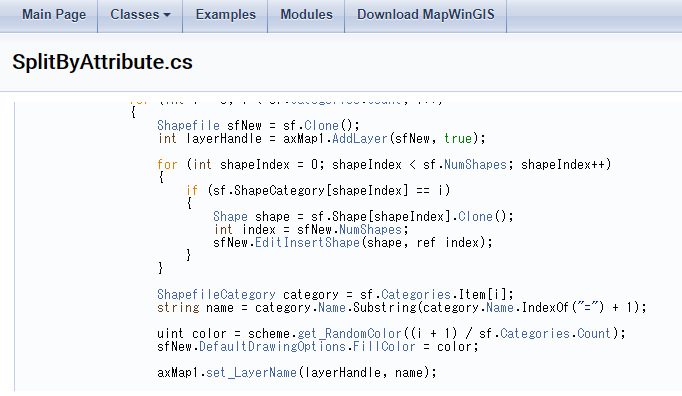Expand the Classes dropdown menu
The height and width of the screenshot is (396, 682).
pyautogui.click(x=140, y=14)
